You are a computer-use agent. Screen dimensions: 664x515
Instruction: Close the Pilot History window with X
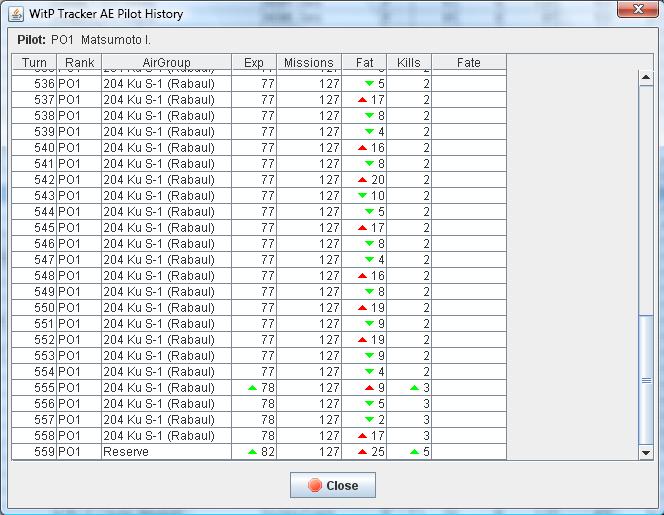638,8
